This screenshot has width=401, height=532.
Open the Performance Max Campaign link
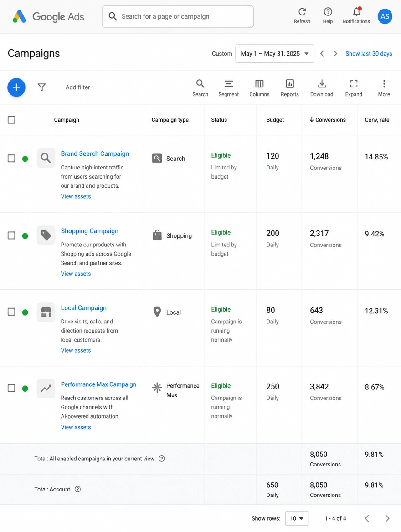98,384
